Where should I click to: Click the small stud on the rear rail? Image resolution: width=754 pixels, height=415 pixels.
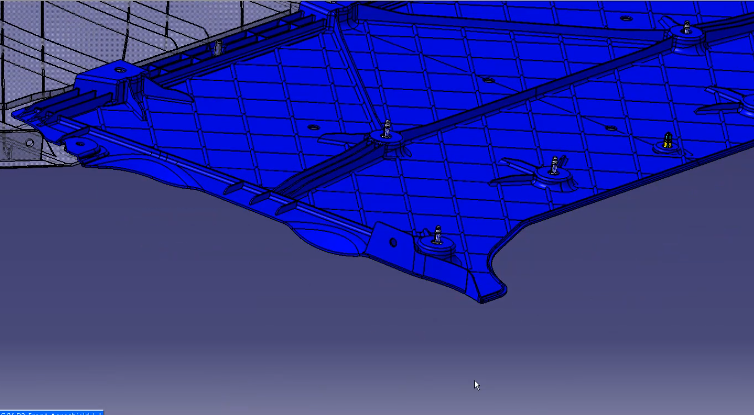(x=216, y=48)
